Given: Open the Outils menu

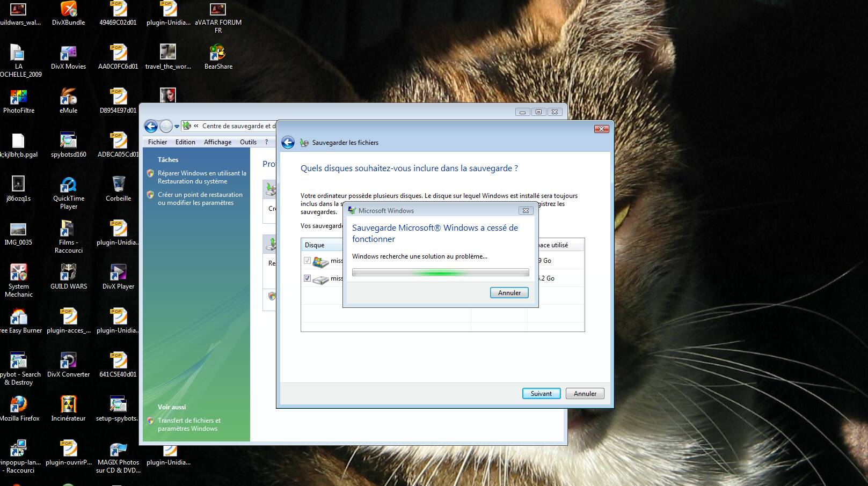Looking at the screenshot, I should [x=248, y=142].
